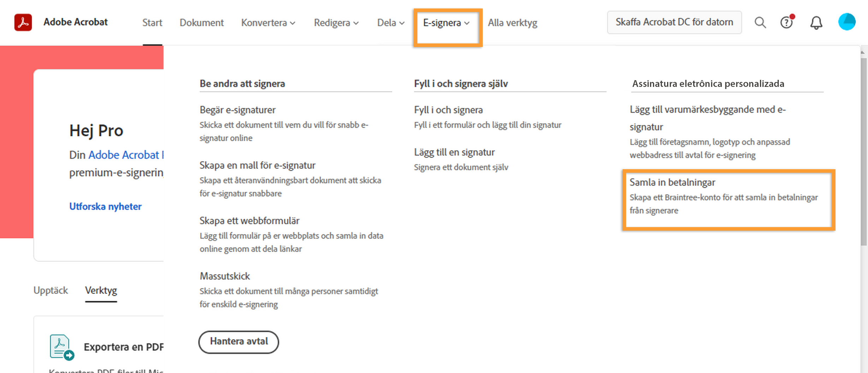Screen dimensions: 868x373
Task: Expand the Redigera dropdown menu
Action: 336,23
